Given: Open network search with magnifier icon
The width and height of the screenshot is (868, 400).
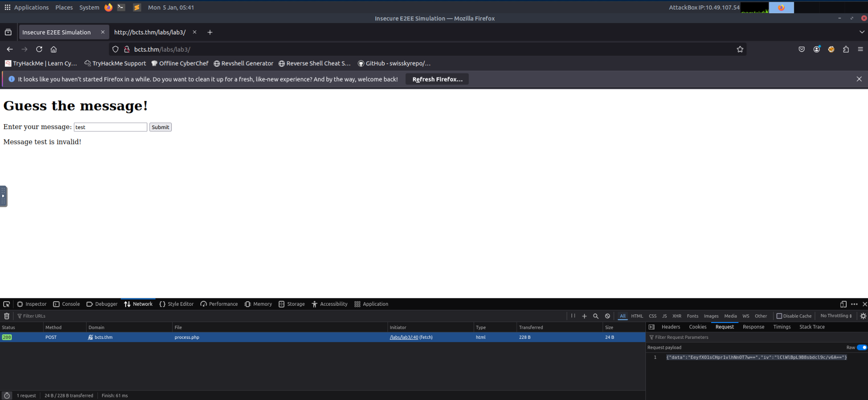Looking at the screenshot, I should (596, 316).
